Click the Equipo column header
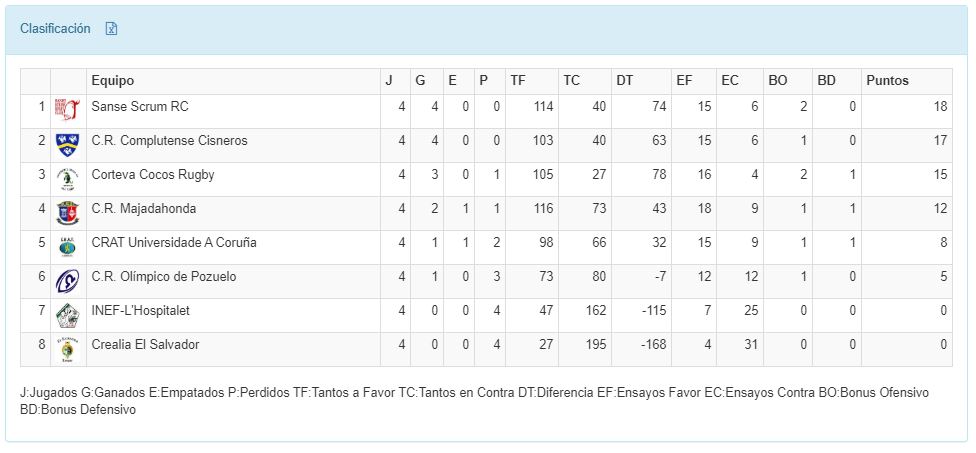Viewport: 976px width, 453px height. 112,81
